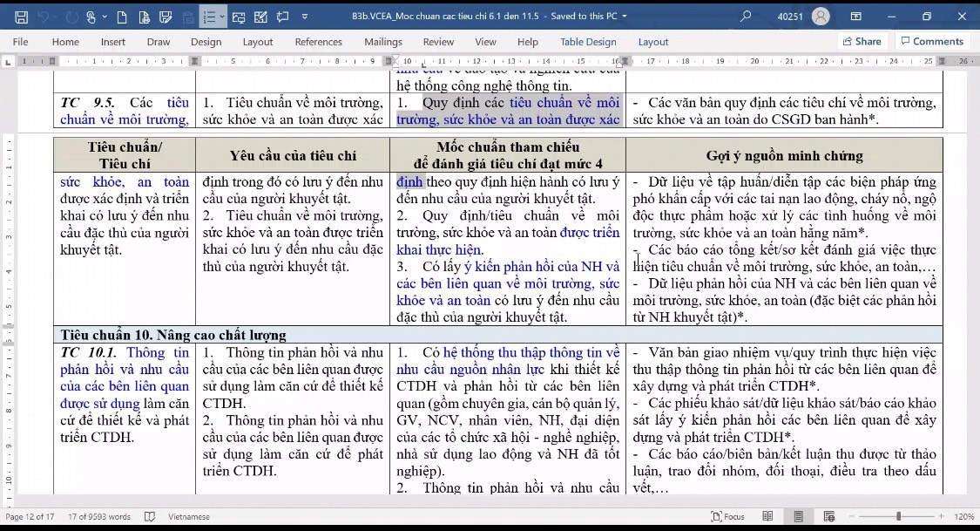Switch to the View tab
Image resolution: width=980 pixels, height=531 pixels.
(x=485, y=42)
